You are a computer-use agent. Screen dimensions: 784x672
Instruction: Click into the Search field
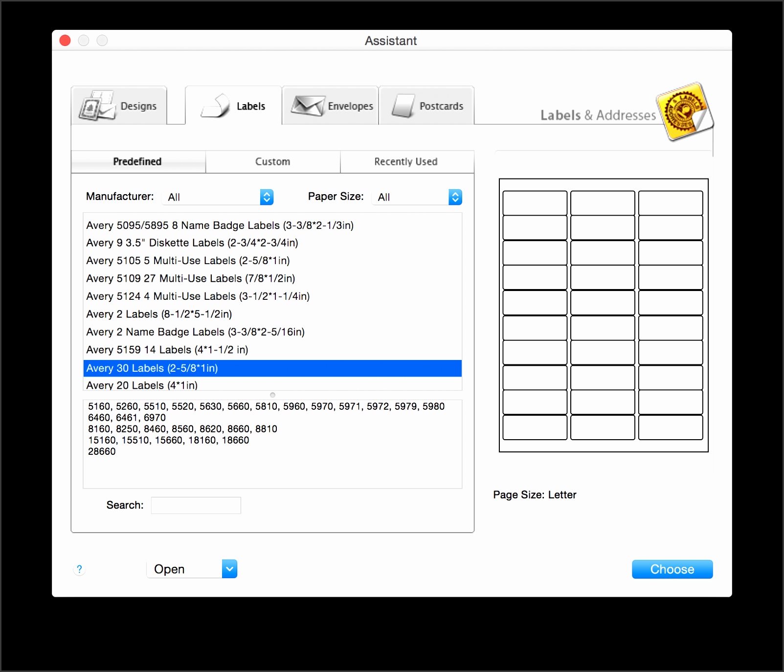click(x=196, y=505)
